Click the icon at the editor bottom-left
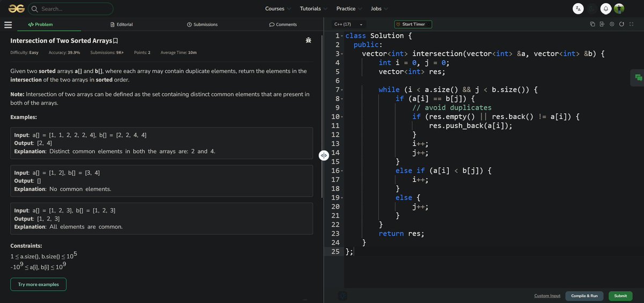This screenshot has width=644, height=303. pos(343,296)
